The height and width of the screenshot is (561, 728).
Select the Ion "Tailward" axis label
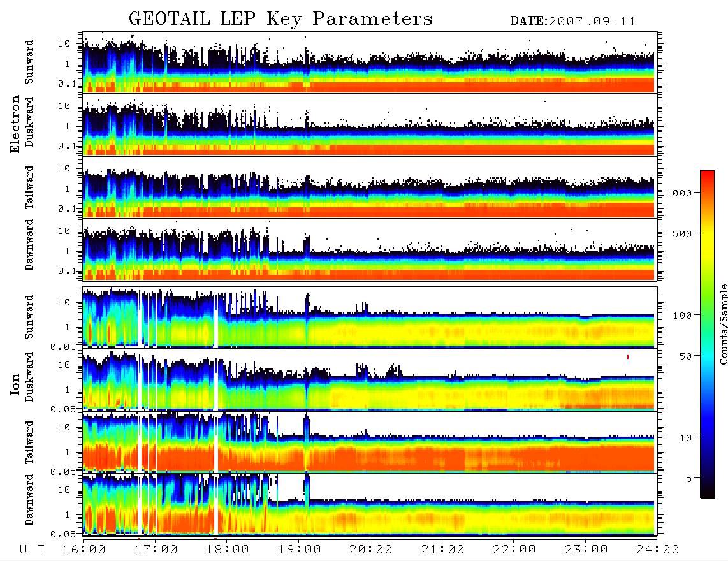29,442
